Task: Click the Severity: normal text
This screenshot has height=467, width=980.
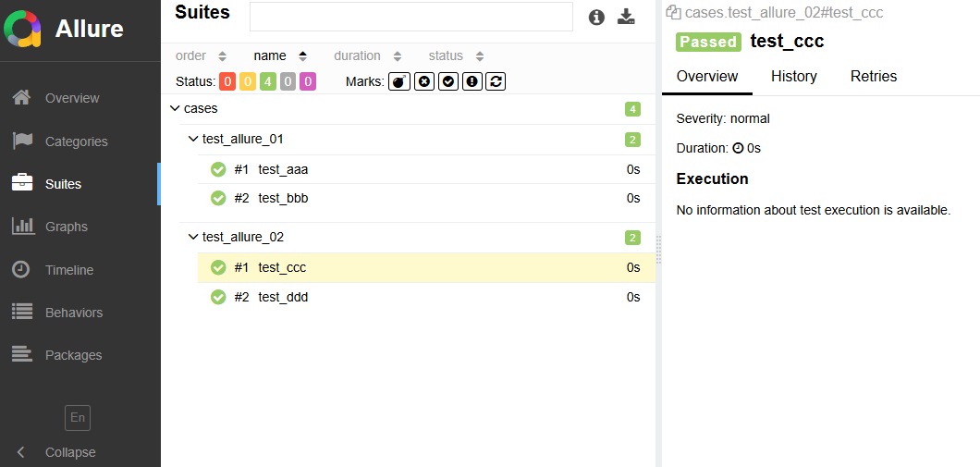Action: coord(723,118)
